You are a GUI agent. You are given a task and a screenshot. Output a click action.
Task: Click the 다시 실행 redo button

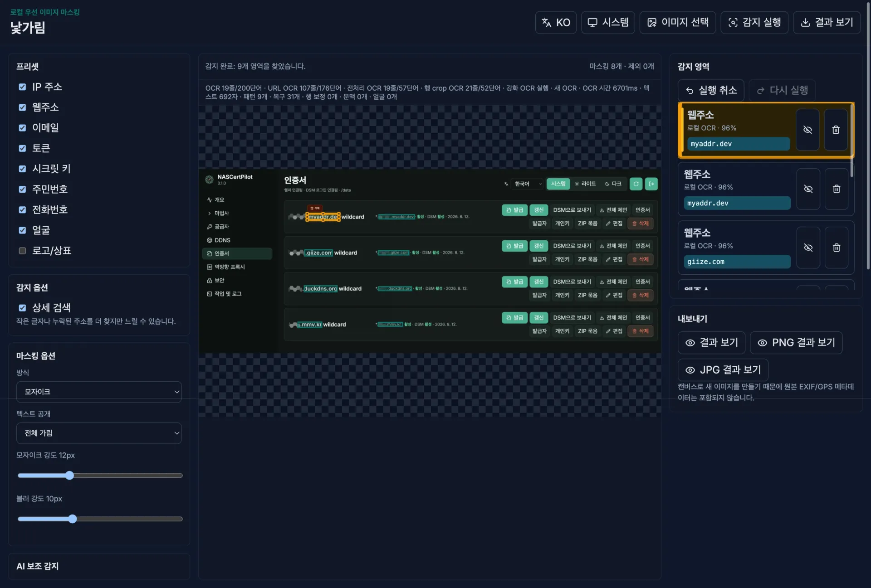pyautogui.click(x=782, y=90)
